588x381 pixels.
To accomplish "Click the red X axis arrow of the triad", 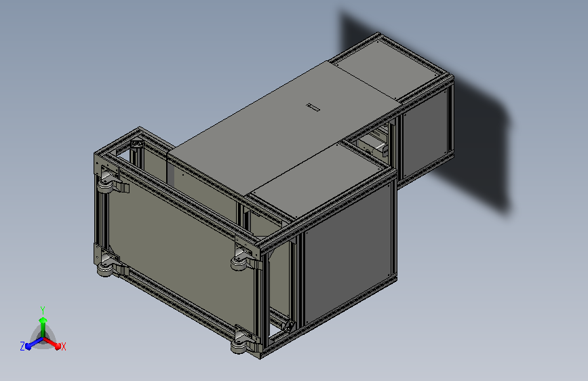I will [x=52, y=343].
